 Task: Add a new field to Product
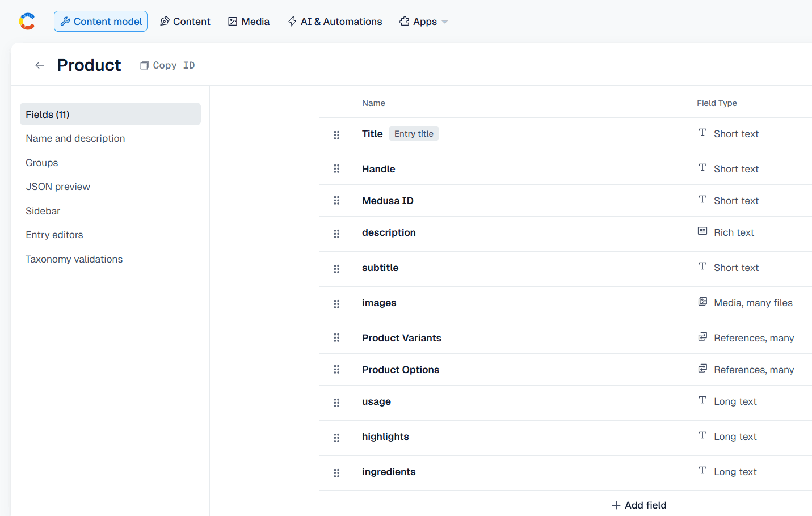tap(639, 505)
